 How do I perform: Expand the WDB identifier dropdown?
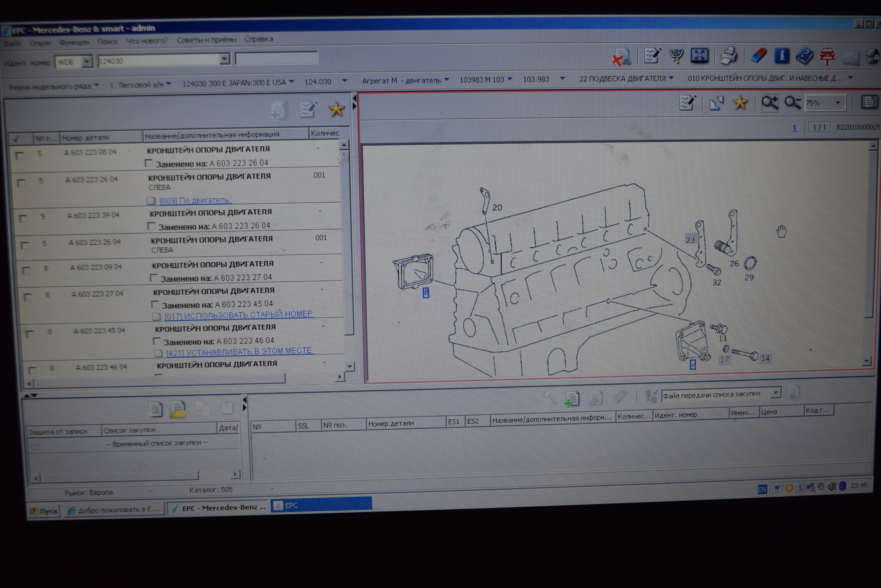click(x=87, y=61)
